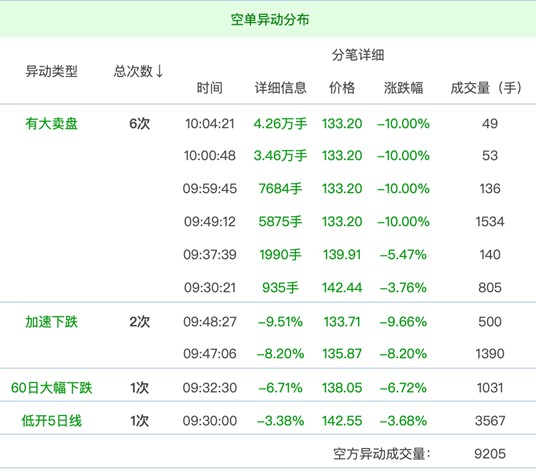Click the volume 3567

[x=490, y=420]
